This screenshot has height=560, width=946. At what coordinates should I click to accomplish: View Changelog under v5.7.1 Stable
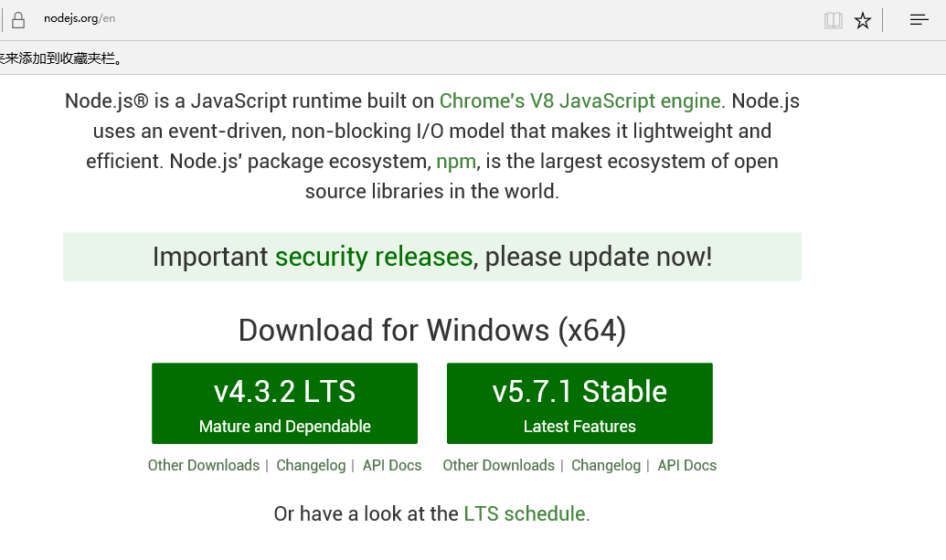606,465
